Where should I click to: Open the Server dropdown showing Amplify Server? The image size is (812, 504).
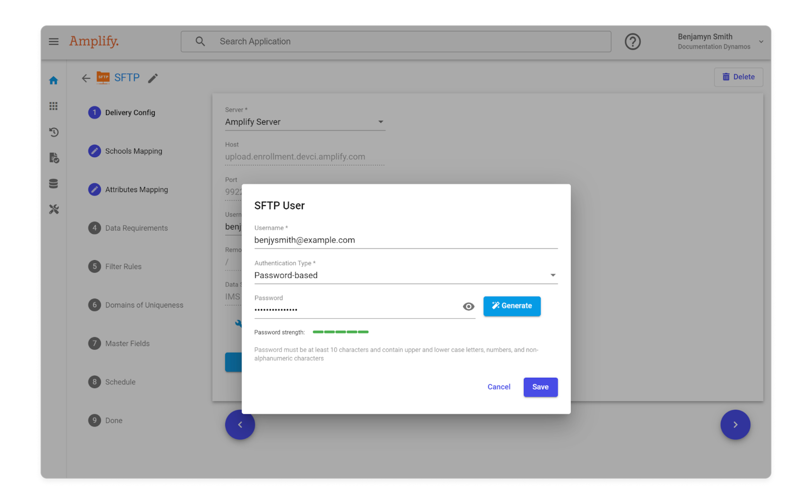(x=381, y=122)
